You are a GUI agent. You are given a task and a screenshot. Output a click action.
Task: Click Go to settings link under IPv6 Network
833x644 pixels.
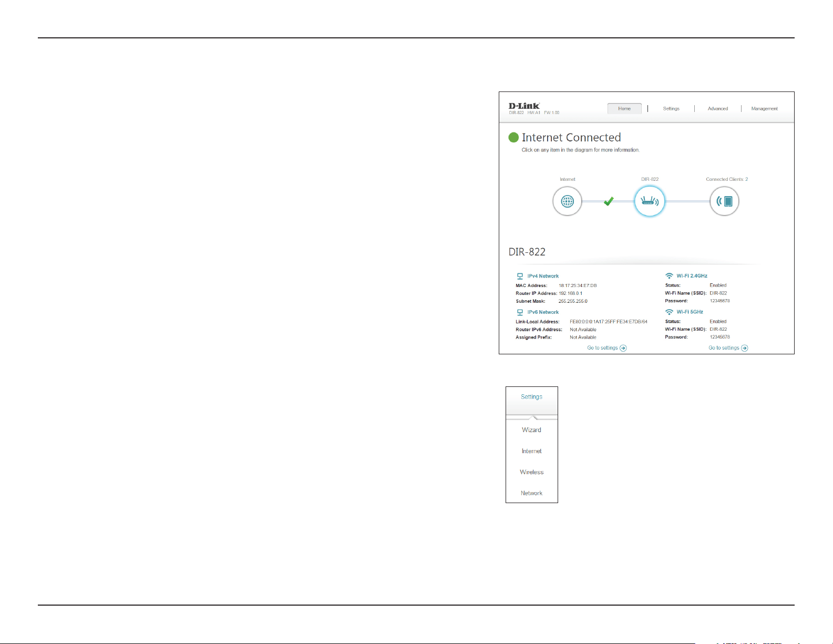click(x=602, y=348)
